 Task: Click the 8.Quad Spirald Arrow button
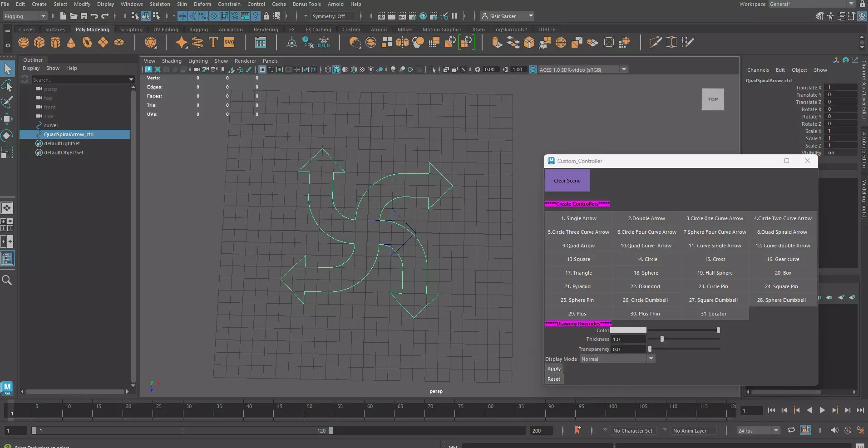pos(782,232)
